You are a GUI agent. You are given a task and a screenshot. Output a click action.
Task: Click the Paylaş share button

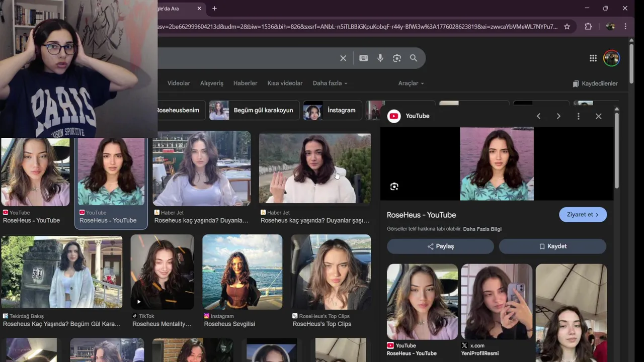[x=440, y=246]
